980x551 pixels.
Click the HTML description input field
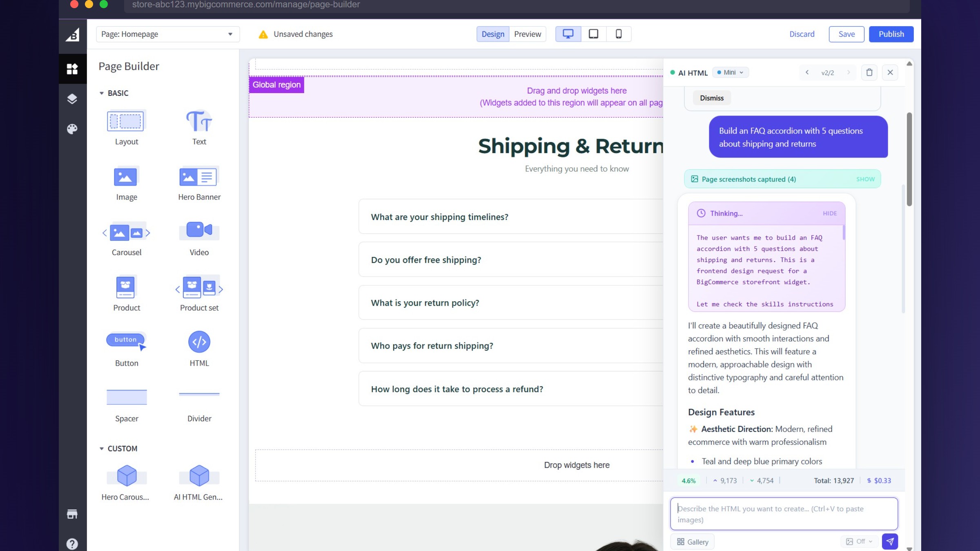point(784,513)
